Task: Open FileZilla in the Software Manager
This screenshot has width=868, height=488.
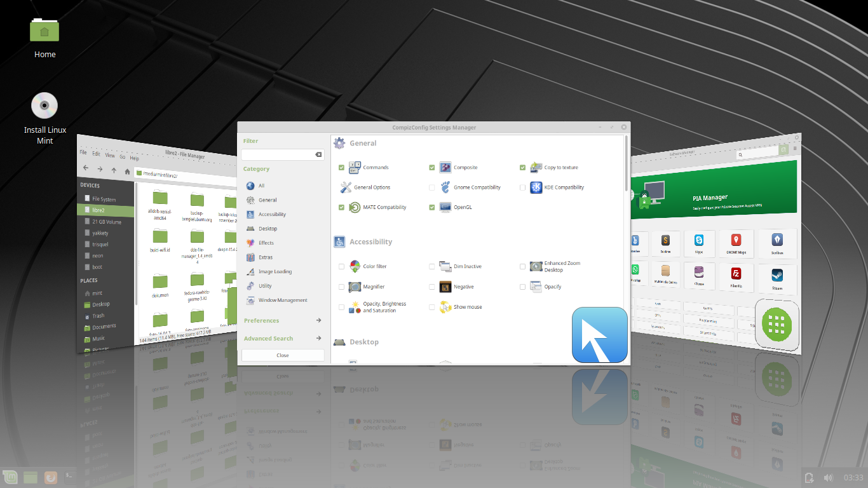Action: [x=736, y=278]
